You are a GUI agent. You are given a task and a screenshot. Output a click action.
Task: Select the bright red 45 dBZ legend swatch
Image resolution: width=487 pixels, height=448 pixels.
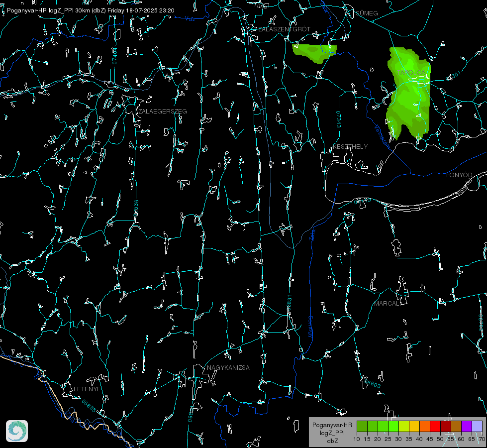coord(435,426)
